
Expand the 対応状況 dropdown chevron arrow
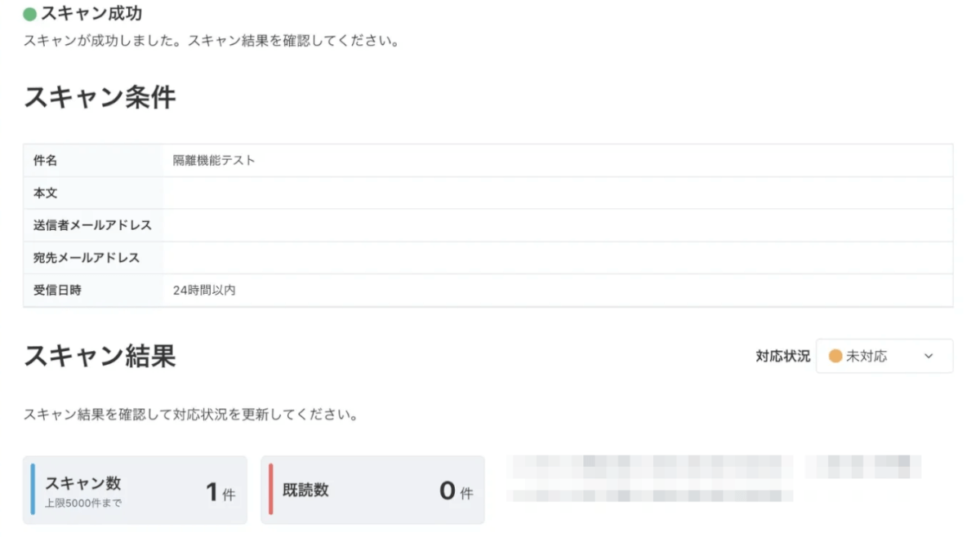(928, 356)
